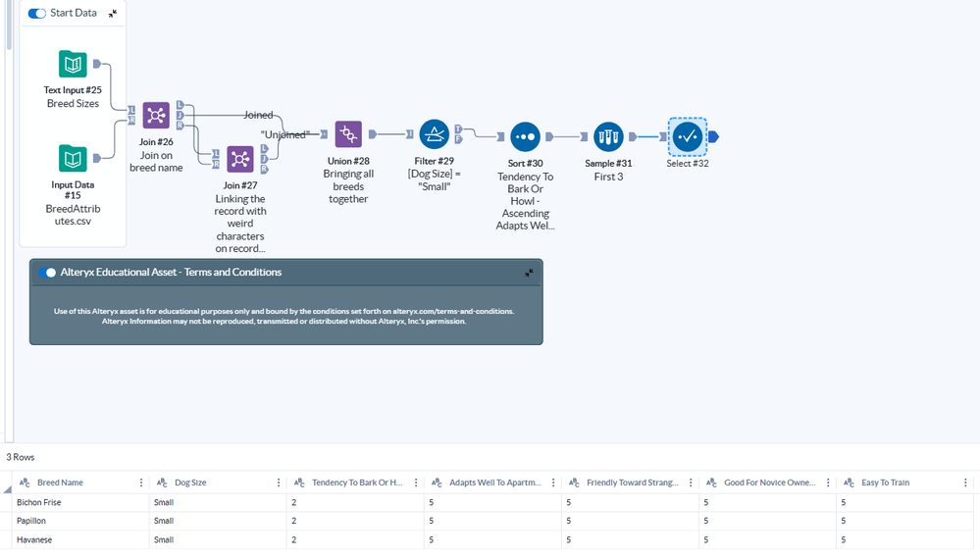
Task: Select the Filter #29 tool icon
Action: click(434, 134)
